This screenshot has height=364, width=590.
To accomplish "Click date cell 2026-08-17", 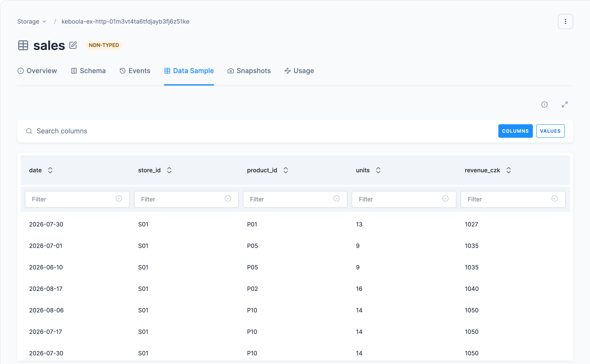I will 46,289.
